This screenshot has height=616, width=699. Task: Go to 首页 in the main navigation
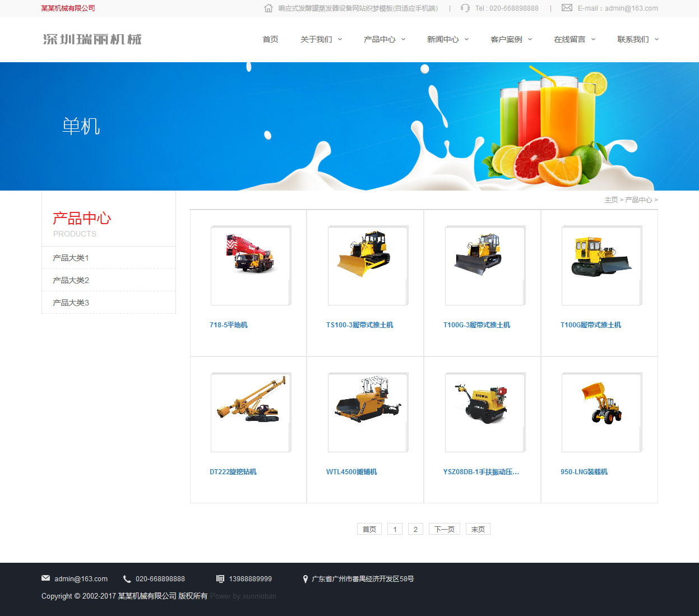(270, 39)
